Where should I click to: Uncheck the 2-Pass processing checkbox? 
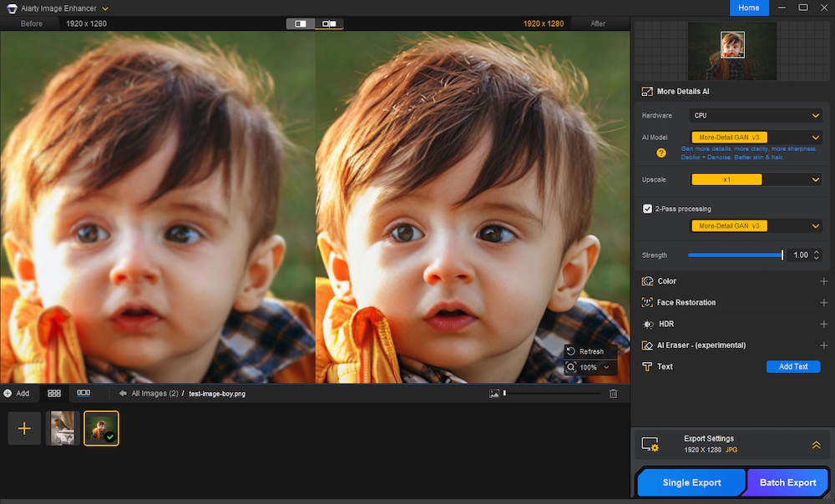point(647,209)
